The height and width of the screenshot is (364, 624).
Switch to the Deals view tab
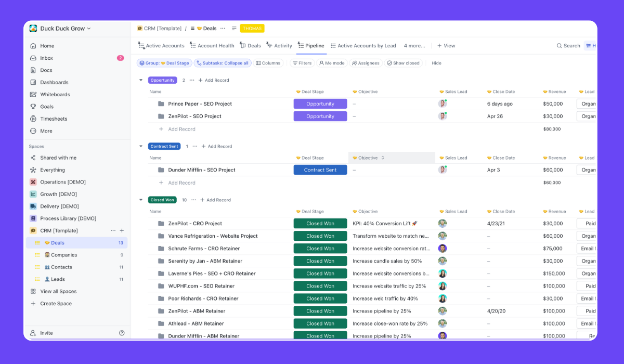pyautogui.click(x=251, y=45)
